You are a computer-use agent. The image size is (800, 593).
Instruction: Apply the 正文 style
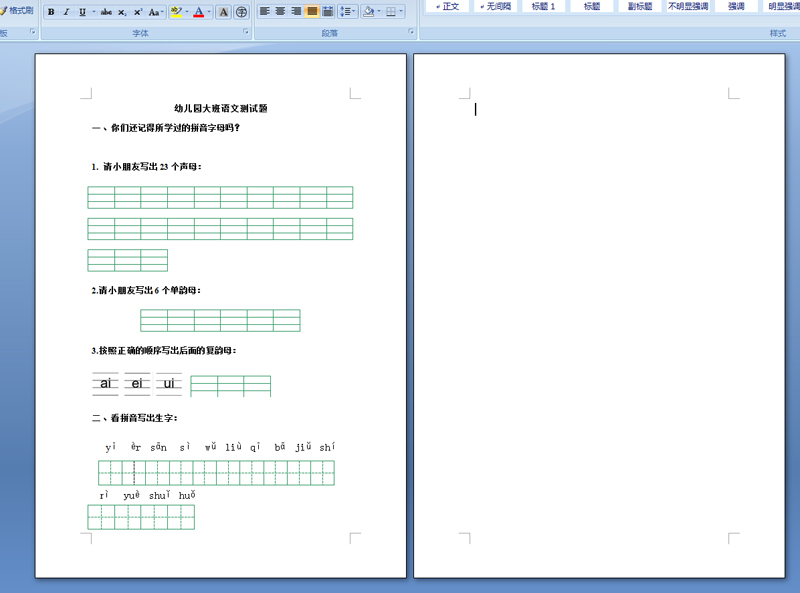point(448,7)
